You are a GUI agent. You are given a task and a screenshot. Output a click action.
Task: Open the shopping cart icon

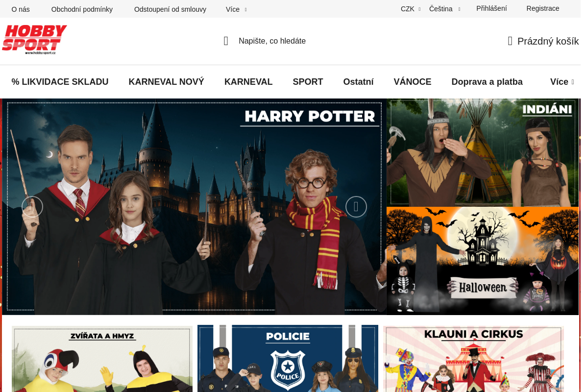click(x=510, y=41)
